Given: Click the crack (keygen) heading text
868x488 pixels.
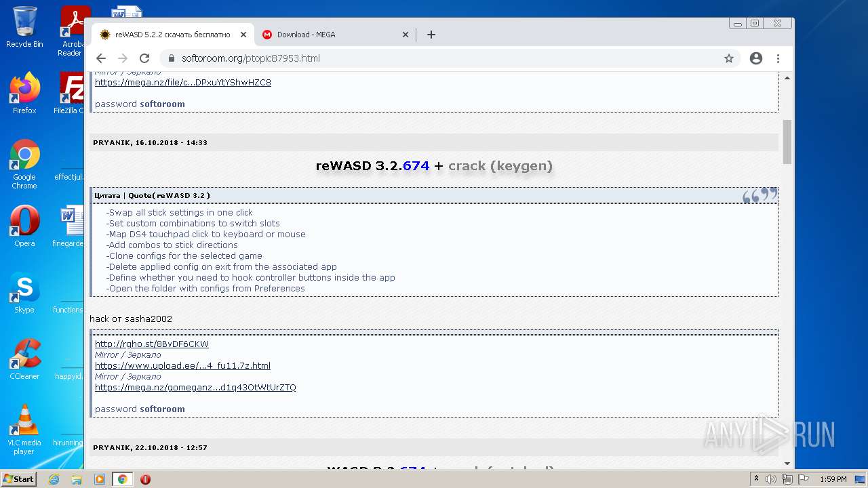Looking at the screenshot, I should click(500, 166).
